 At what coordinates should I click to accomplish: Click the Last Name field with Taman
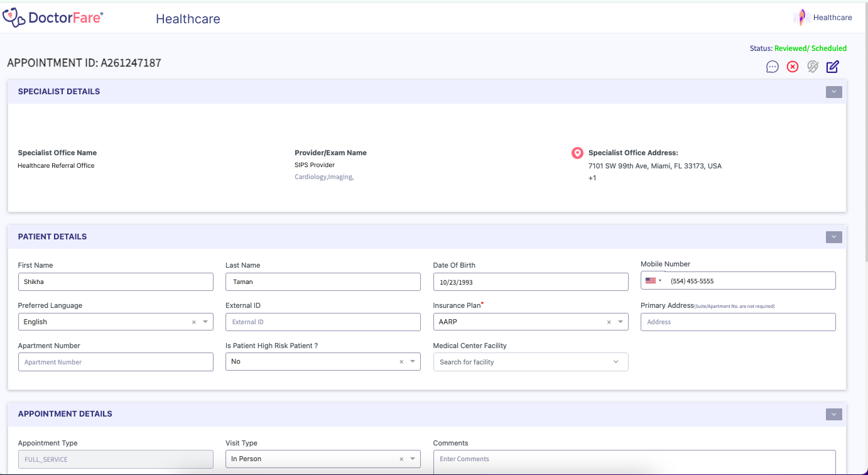[x=323, y=282]
